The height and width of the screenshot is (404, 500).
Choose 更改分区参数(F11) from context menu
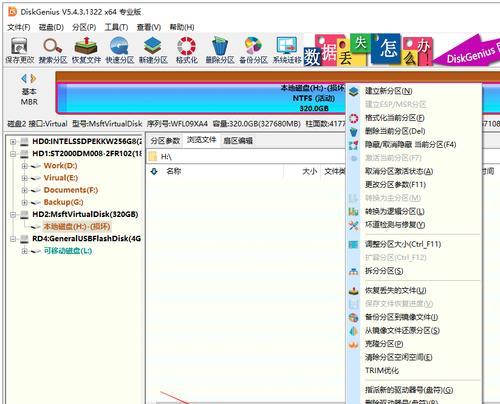click(395, 185)
